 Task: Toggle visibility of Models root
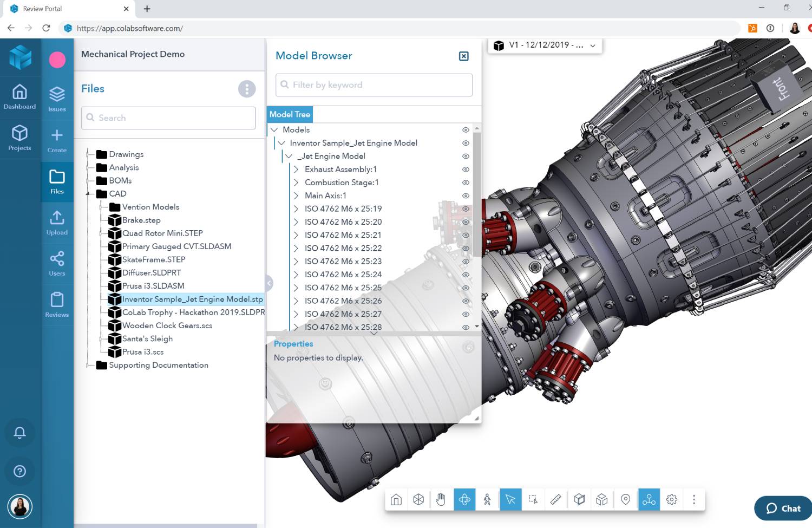[466, 130]
